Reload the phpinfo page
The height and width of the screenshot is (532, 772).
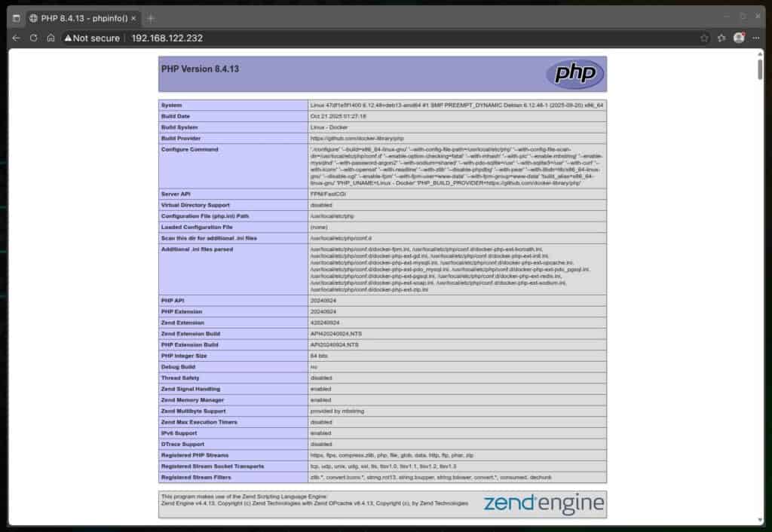(x=32, y=38)
